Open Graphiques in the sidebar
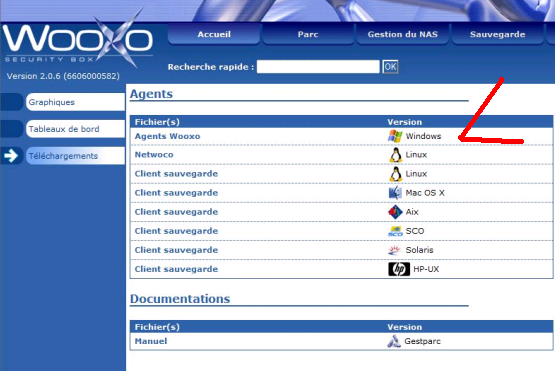The height and width of the screenshot is (371, 555). [75, 102]
